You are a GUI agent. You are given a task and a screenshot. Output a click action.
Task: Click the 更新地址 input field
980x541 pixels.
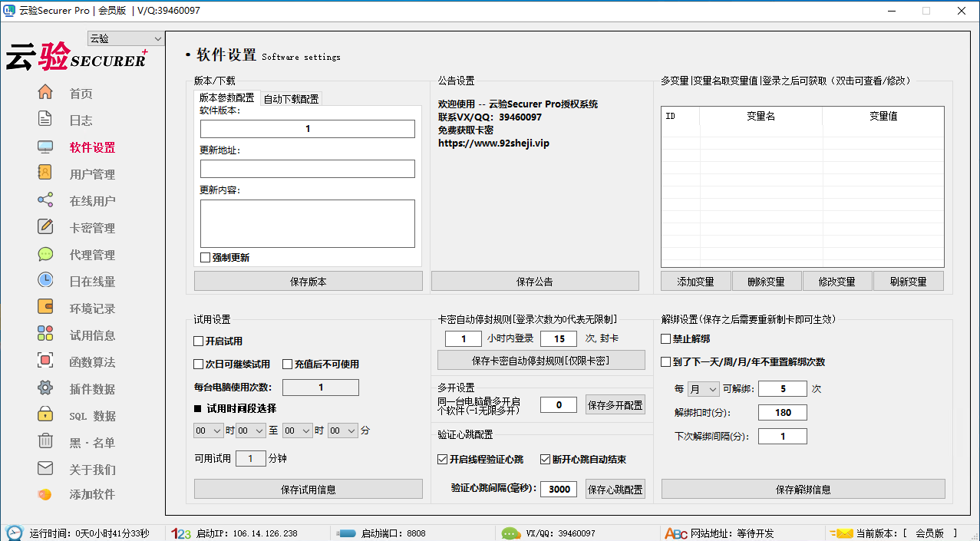pyautogui.click(x=308, y=169)
